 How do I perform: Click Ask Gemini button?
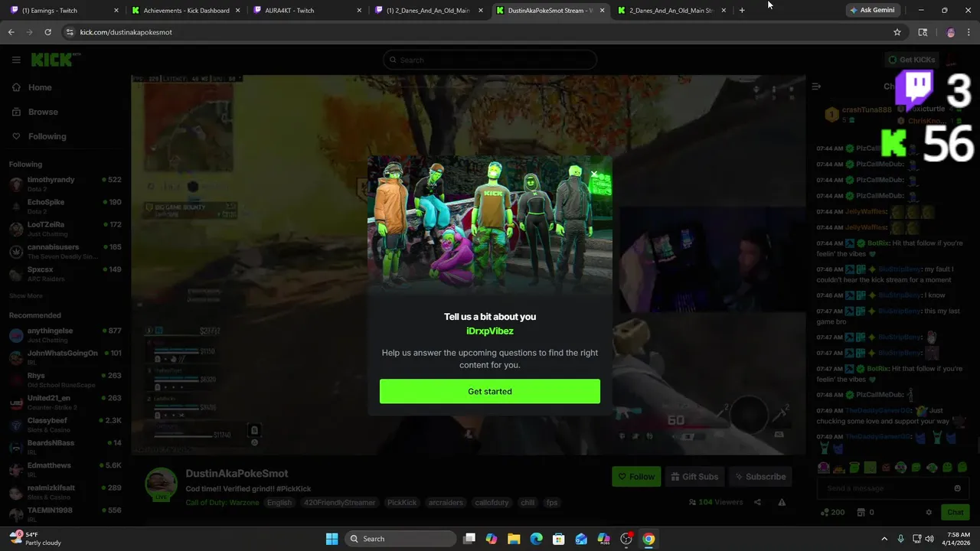pos(871,10)
